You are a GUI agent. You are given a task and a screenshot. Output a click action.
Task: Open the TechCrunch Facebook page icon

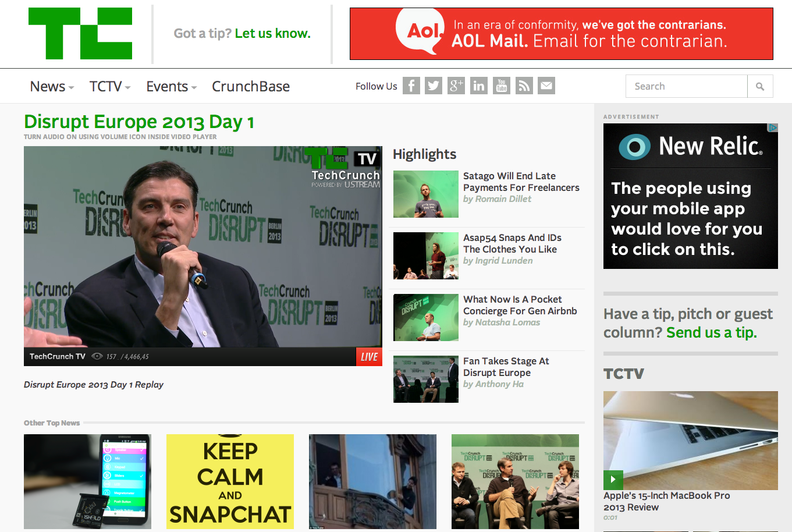[411, 86]
